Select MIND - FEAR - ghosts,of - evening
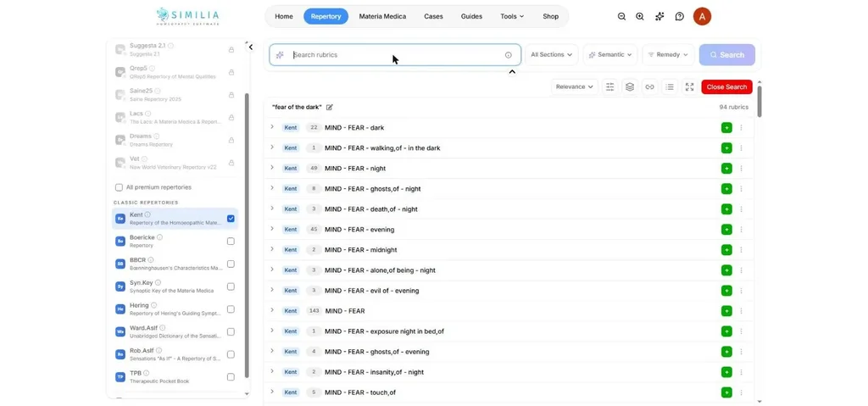868x406 pixels. pos(377,352)
